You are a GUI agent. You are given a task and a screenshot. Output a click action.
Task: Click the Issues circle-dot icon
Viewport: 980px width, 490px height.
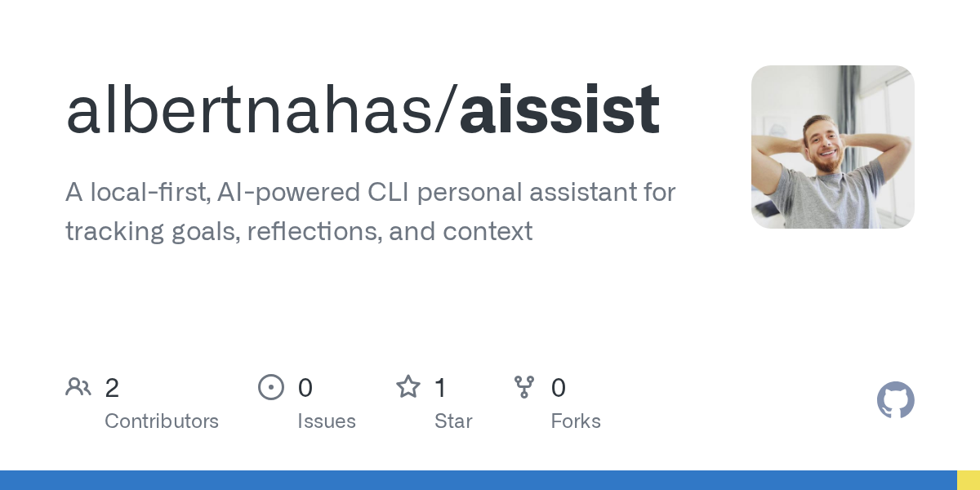[271, 387]
